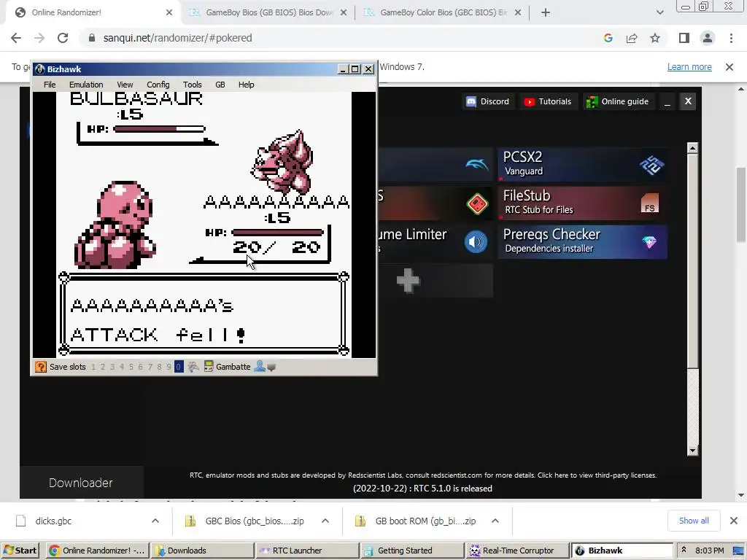Launch PCSX2 Vanguard tile

pyautogui.click(x=582, y=164)
